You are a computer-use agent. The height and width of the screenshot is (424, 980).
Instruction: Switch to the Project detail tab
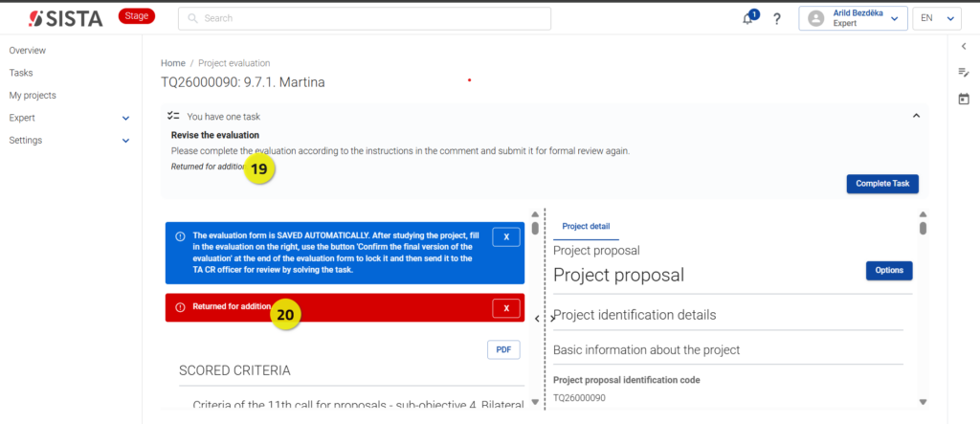(586, 227)
